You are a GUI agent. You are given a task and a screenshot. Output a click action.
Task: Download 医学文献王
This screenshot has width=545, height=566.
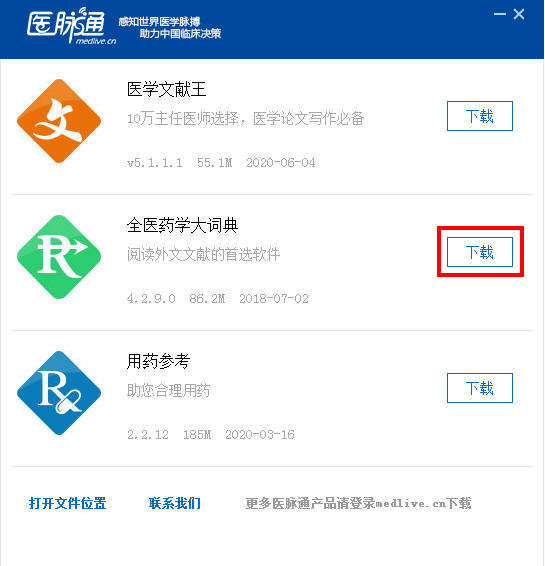pos(480,116)
